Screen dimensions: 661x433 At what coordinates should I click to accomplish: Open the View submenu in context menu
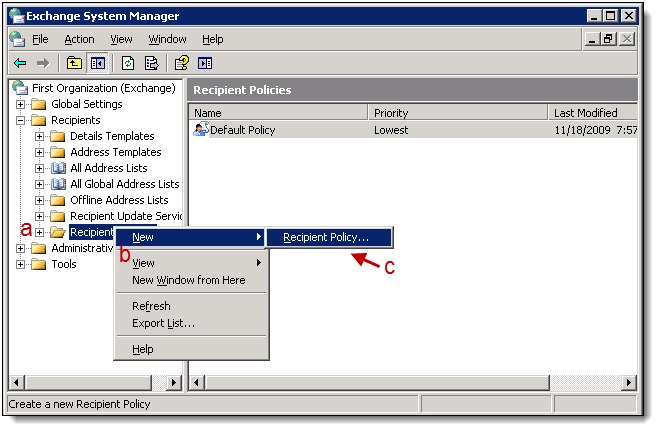point(191,263)
